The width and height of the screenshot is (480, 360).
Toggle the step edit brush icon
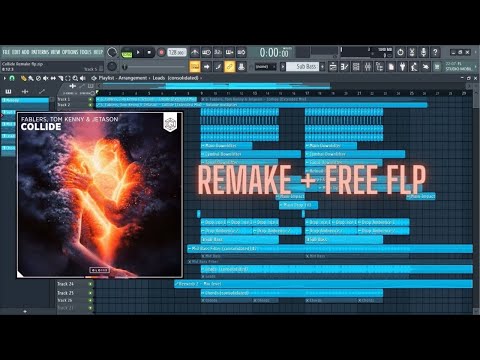coord(218,67)
